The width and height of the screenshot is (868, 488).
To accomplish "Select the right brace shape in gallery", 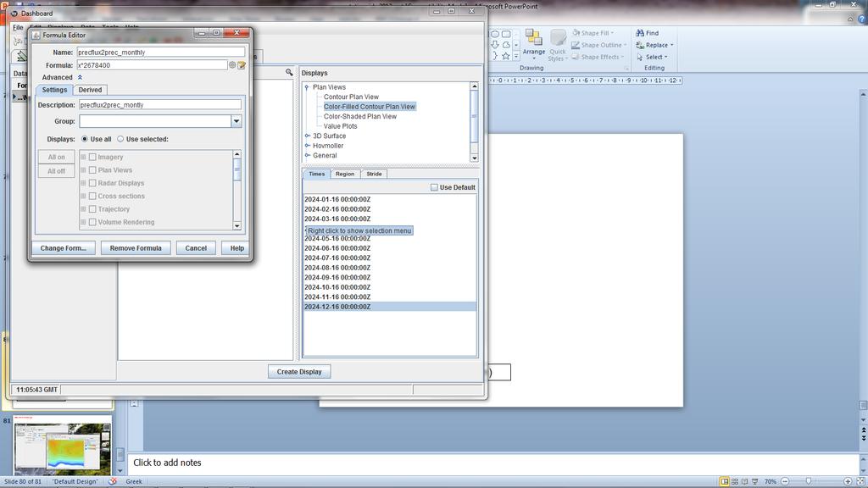I will pyautogui.click(x=495, y=56).
